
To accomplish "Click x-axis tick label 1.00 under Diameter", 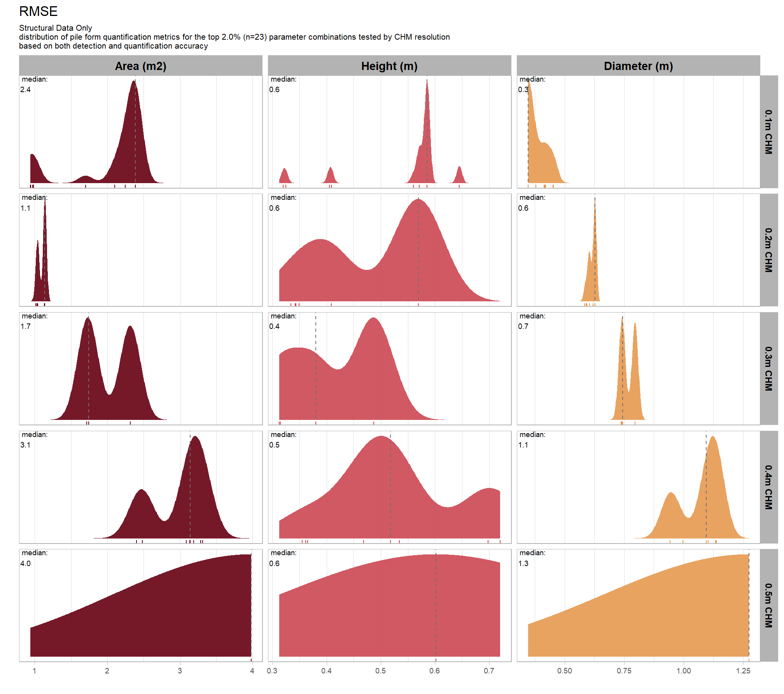I will click(x=684, y=671).
